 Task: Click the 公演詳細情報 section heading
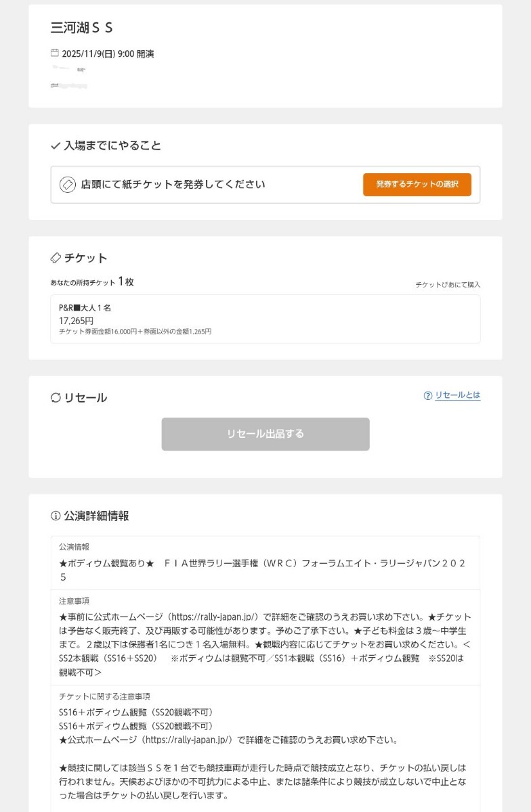click(x=96, y=516)
